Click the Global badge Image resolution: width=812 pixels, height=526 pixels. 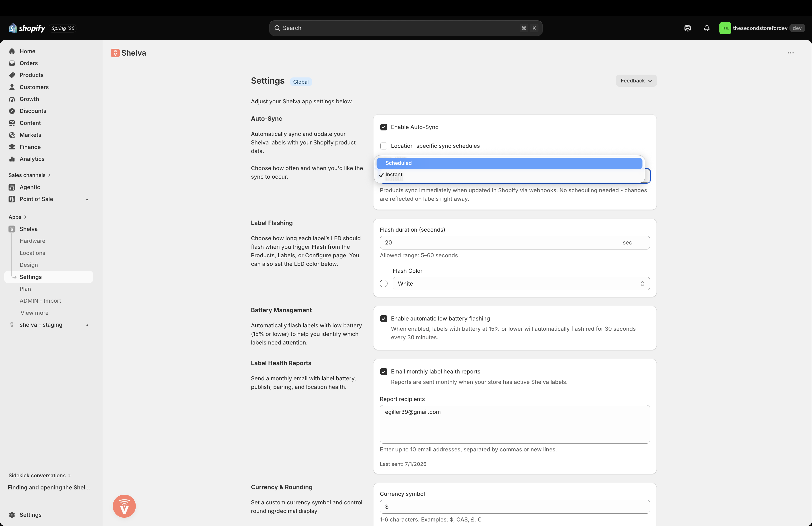[301, 81]
